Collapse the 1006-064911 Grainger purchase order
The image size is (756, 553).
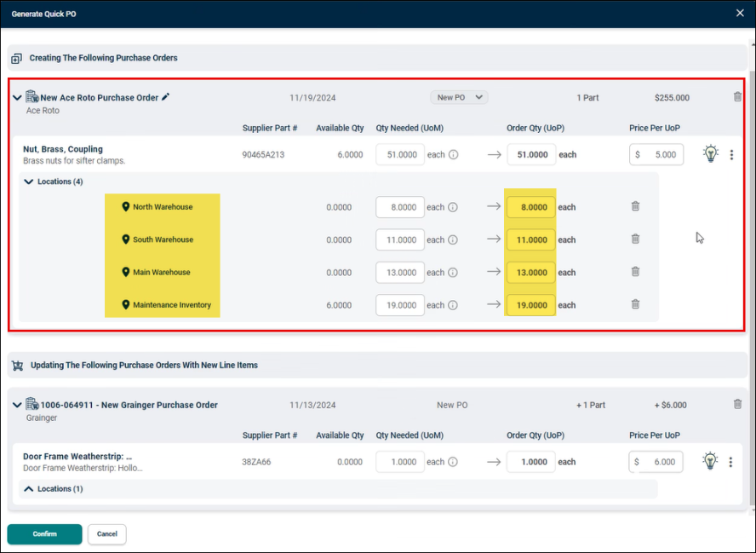[x=17, y=405]
